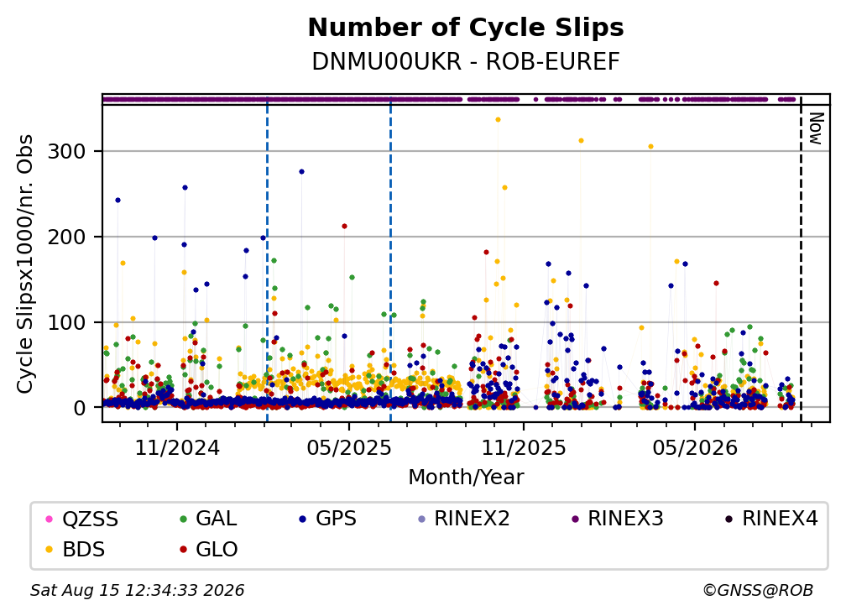Click the ©GNSS@ROB copyright text

tap(758, 591)
